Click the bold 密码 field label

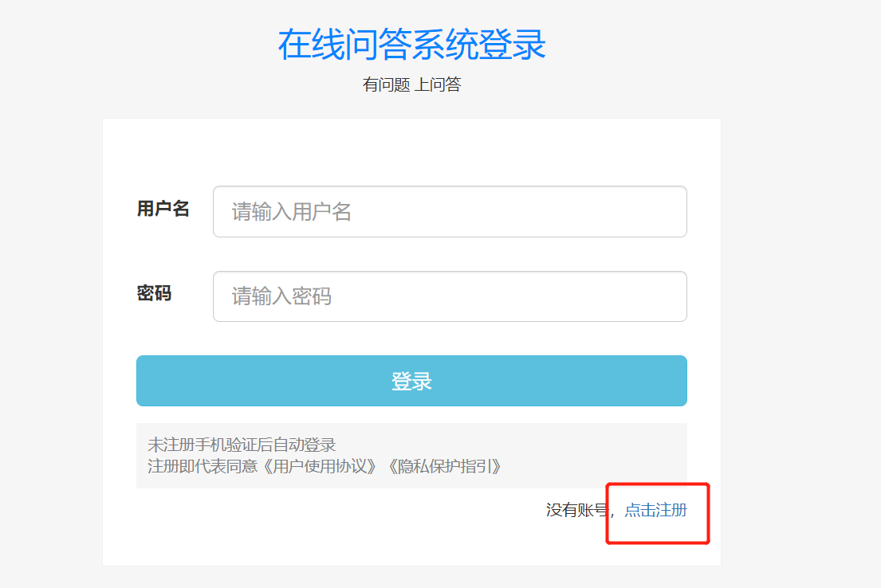(x=154, y=293)
